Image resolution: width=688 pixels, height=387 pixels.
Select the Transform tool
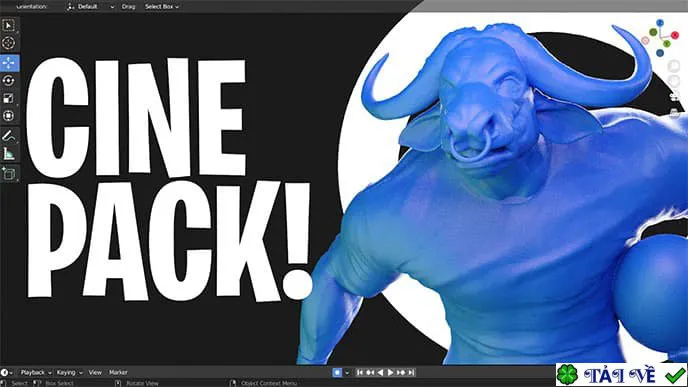tap(9, 116)
